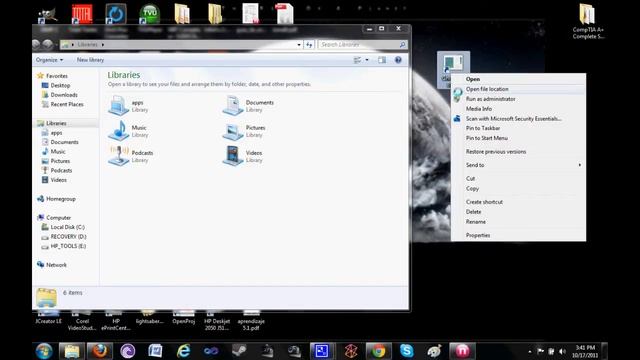Choose Pin to Taskbar
This screenshot has height=360, width=640.
[x=518, y=129]
